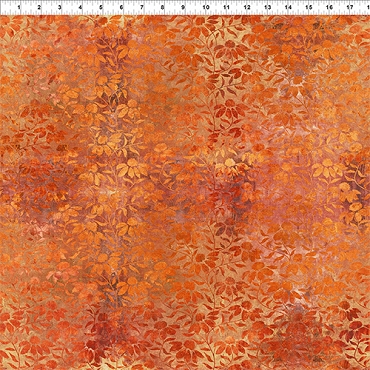Image resolution: width=370 pixels, height=370 pixels.
Task: Click the ruler number 9
Action: click(x=183, y=7)
